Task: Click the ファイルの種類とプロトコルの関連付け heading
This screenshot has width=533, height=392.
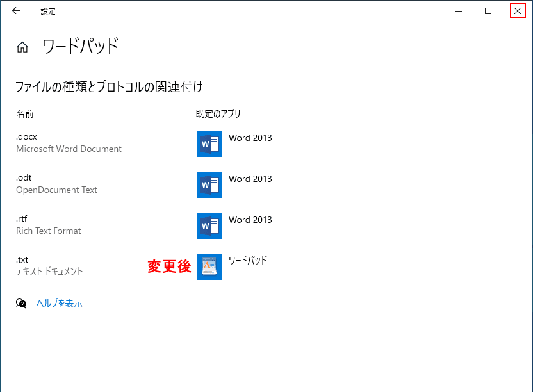Action: tap(109, 87)
